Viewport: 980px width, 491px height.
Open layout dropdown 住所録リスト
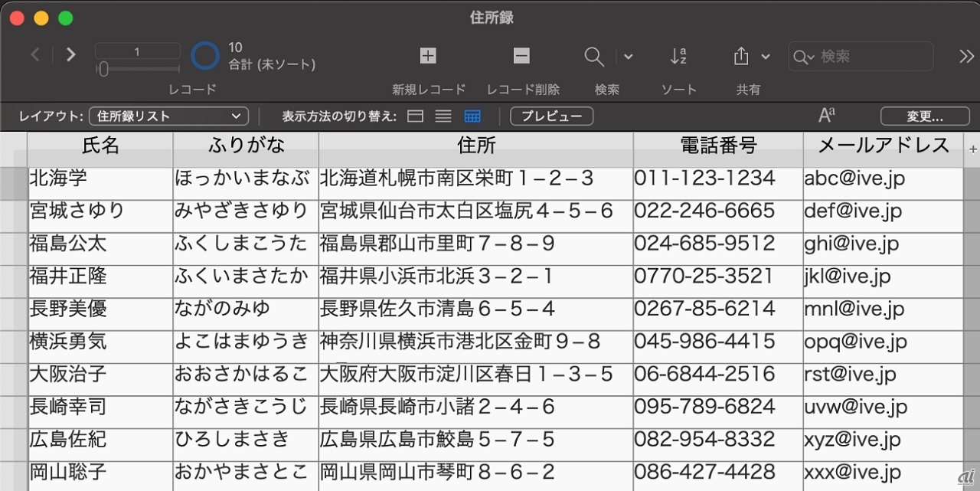tap(169, 116)
